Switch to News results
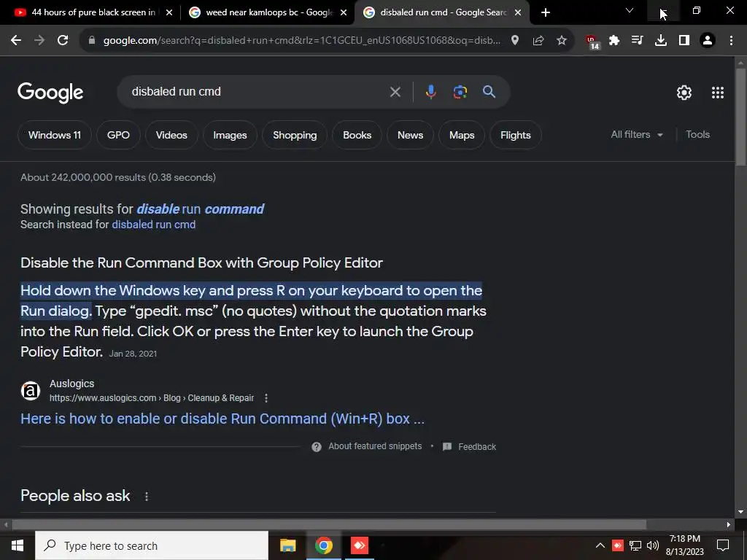Image resolution: width=747 pixels, height=560 pixels. (x=410, y=135)
